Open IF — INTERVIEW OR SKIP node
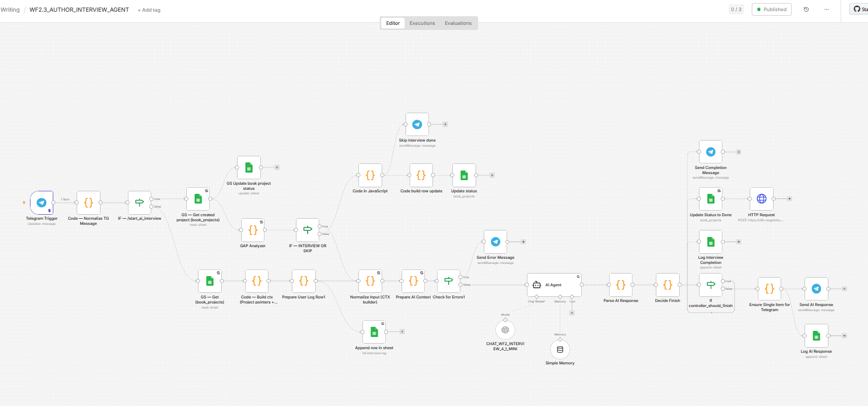This screenshot has height=406, width=868. [308, 230]
